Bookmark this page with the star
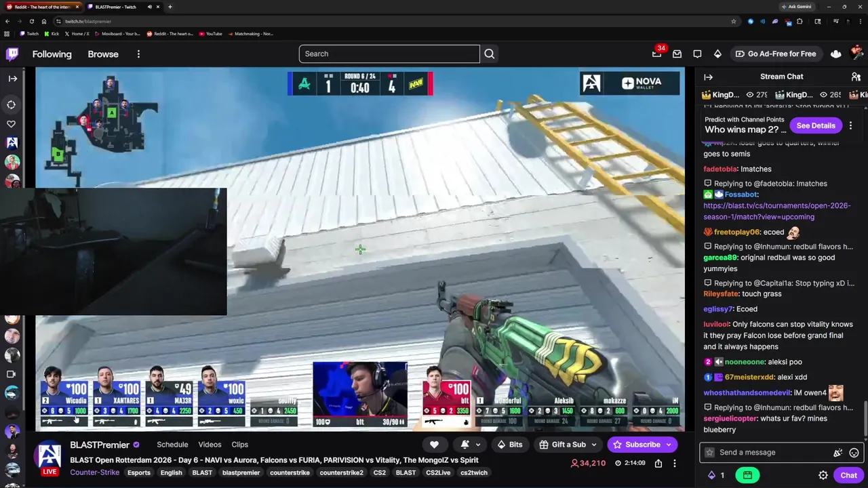This screenshot has height=488, width=868. (733, 21)
